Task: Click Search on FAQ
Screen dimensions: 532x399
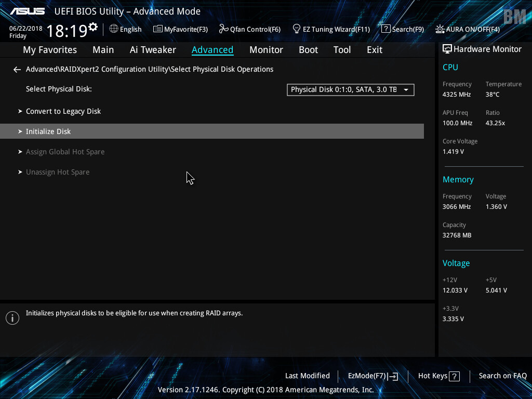Action: click(502, 376)
